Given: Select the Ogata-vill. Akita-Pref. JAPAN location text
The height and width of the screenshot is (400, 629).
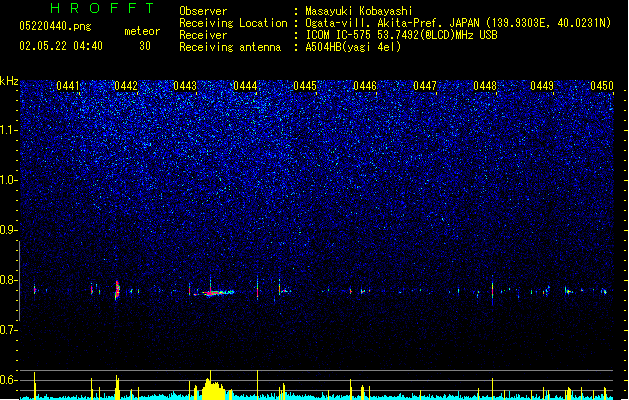Looking at the screenshot, I should (458, 23).
